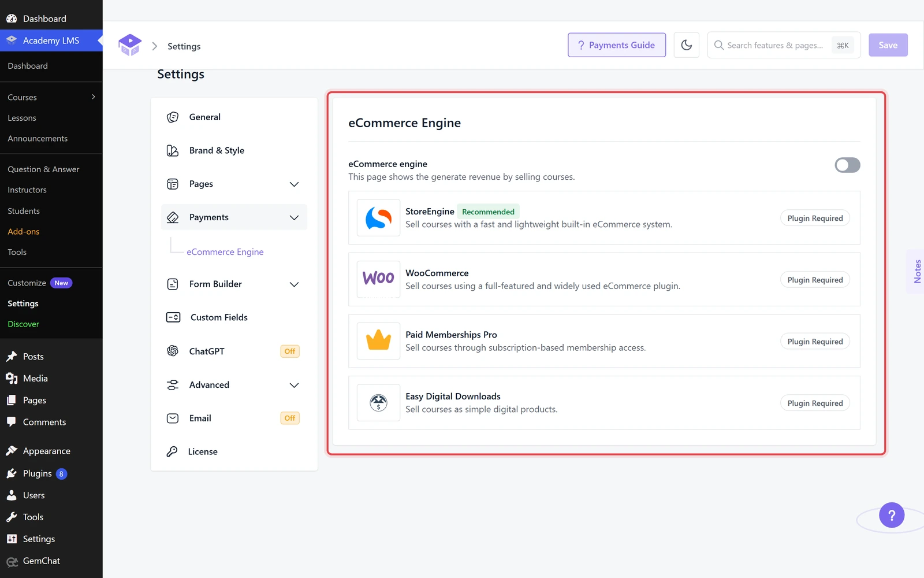The image size is (924, 578).
Task: Click the Media icon in sidebar
Action: click(x=12, y=379)
